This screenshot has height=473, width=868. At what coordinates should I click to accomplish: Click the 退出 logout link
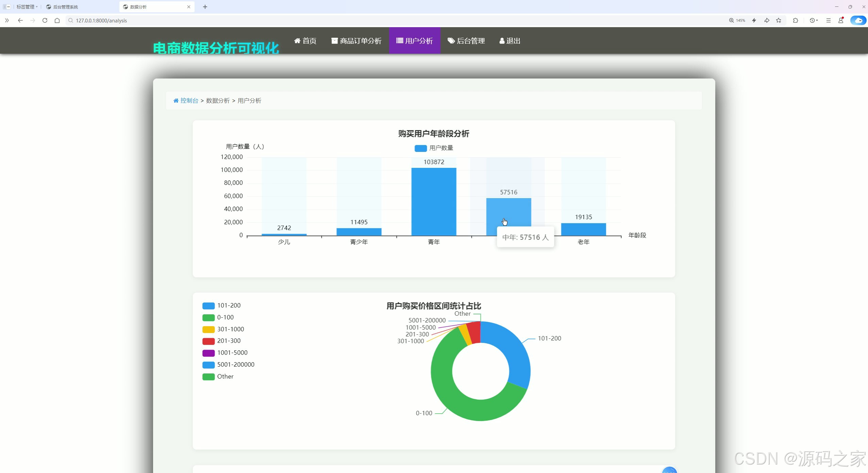tap(510, 41)
